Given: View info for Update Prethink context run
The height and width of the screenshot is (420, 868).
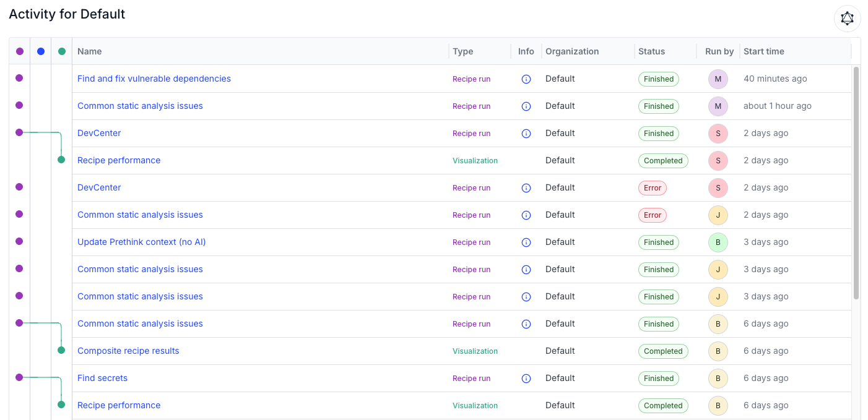Looking at the screenshot, I should click(526, 242).
